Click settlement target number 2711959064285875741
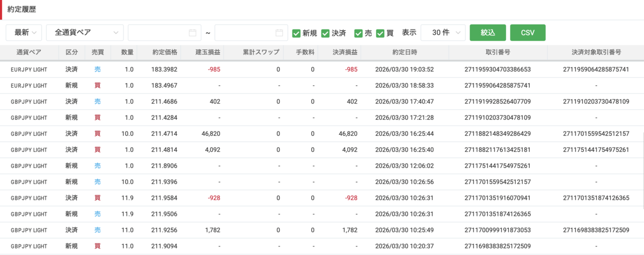The image size is (644, 255). point(596,69)
